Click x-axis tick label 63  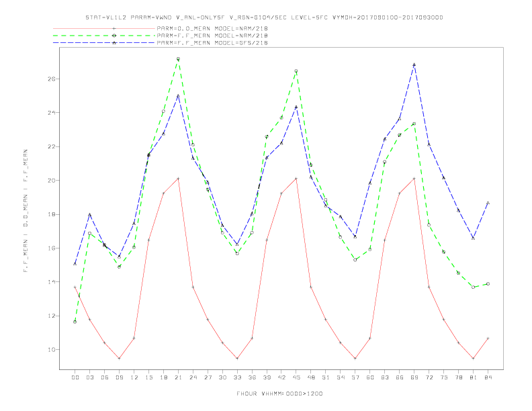coord(385,377)
